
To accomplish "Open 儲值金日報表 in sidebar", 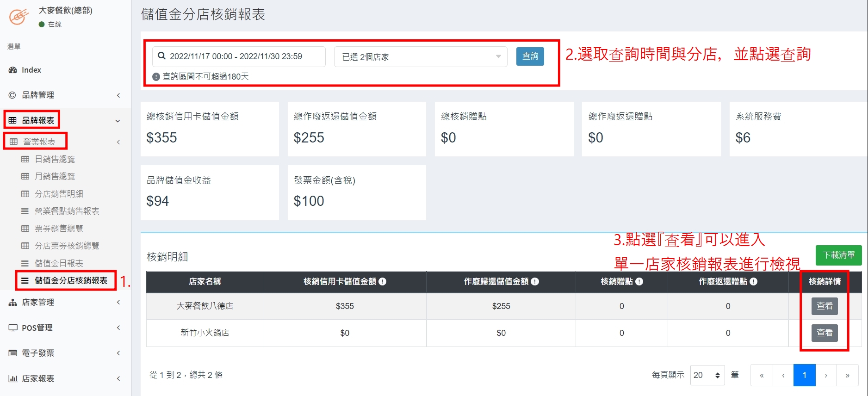I will click(59, 263).
